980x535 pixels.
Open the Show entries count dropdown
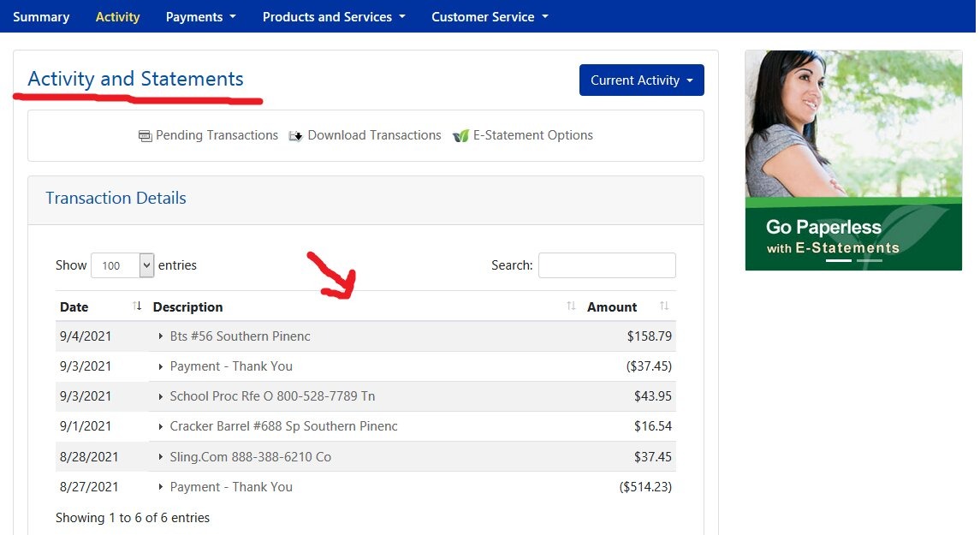coord(122,265)
